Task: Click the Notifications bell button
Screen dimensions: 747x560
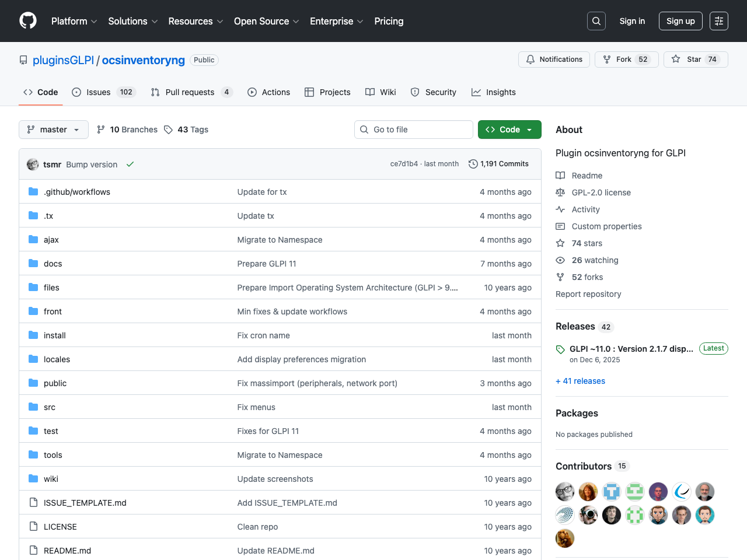Action: pyautogui.click(x=554, y=60)
